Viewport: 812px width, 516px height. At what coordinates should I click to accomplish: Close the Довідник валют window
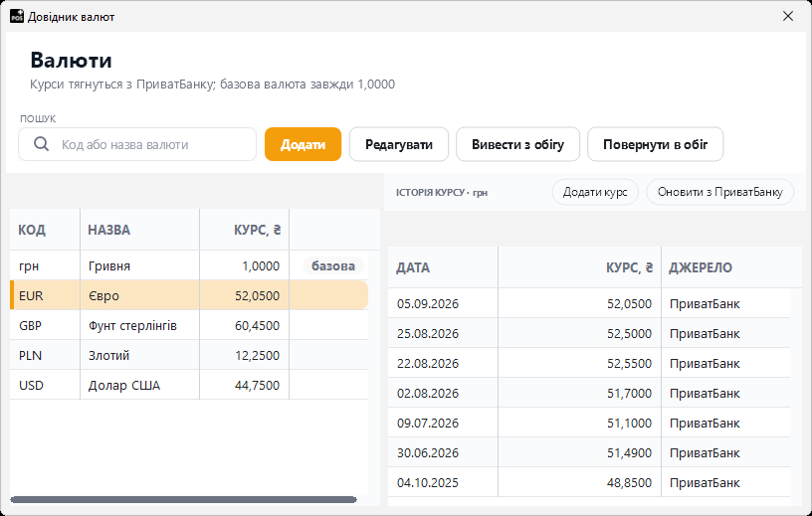point(788,16)
